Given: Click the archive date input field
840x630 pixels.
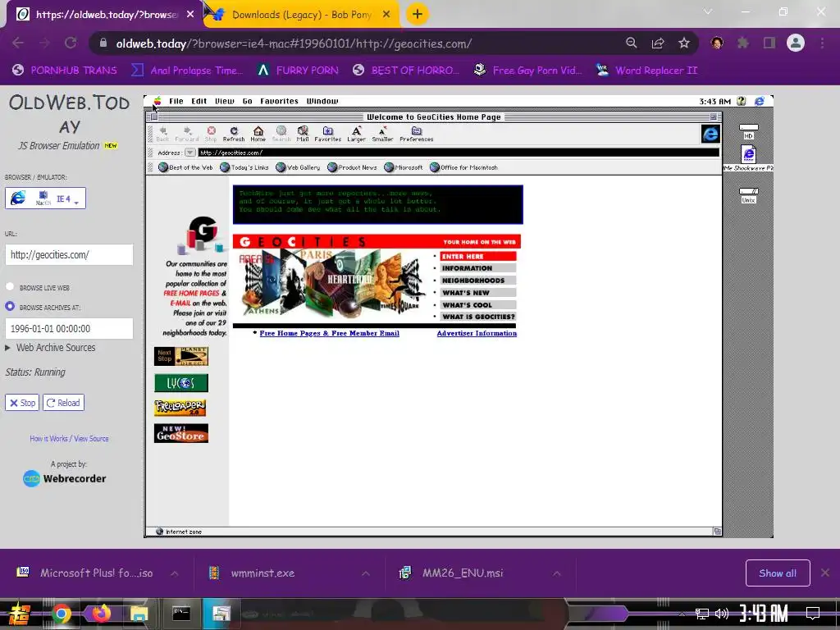Looking at the screenshot, I should [69, 328].
